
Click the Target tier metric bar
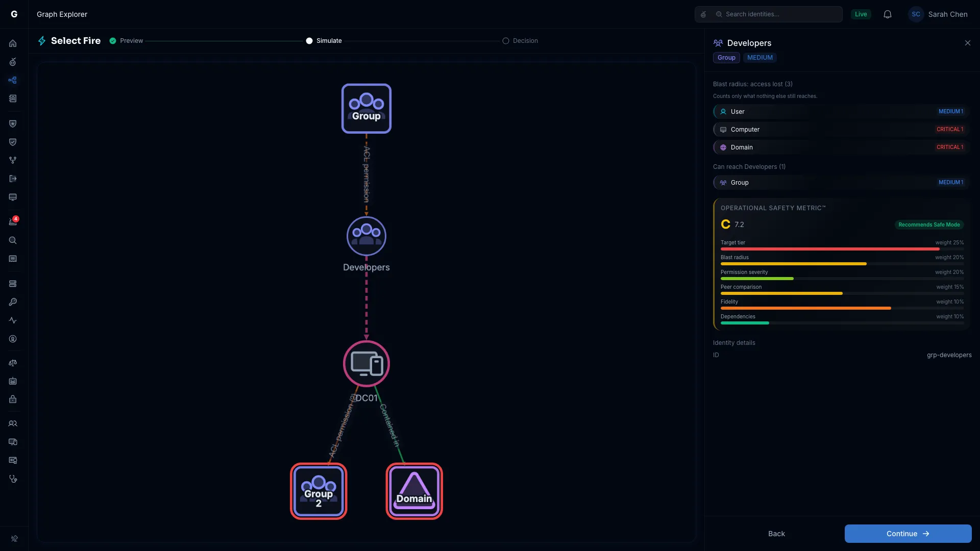coord(842,249)
